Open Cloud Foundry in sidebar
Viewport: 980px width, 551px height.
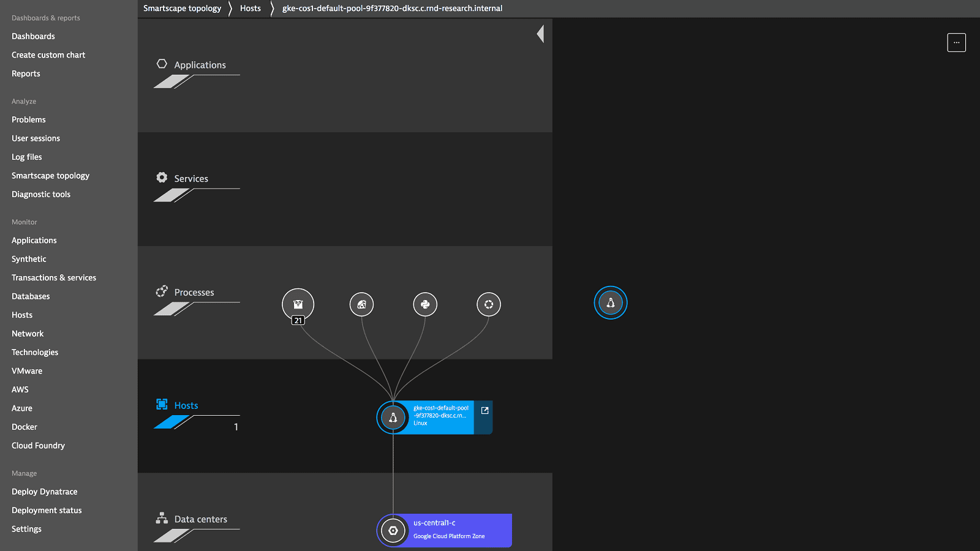[x=38, y=446]
